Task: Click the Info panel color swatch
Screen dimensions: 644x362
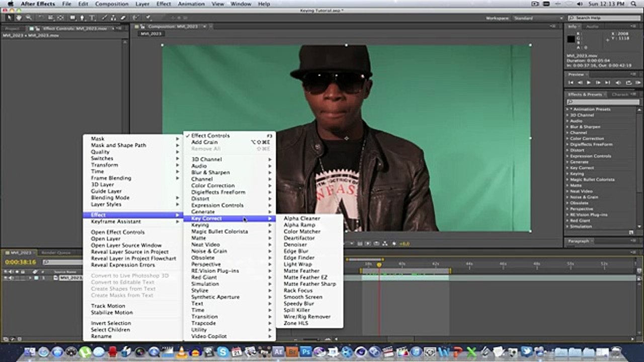Action: (x=571, y=39)
